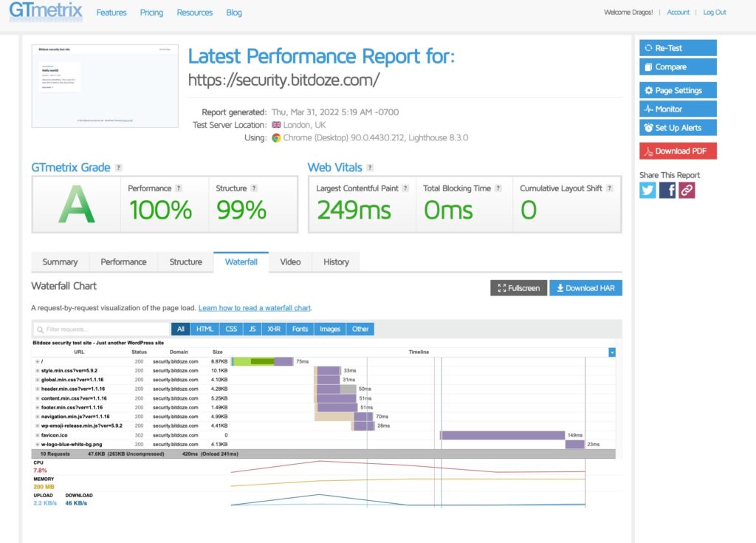The height and width of the screenshot is (543, 756).
Task: Expand the navigation.min.js request row
Action: coord(37,417)
